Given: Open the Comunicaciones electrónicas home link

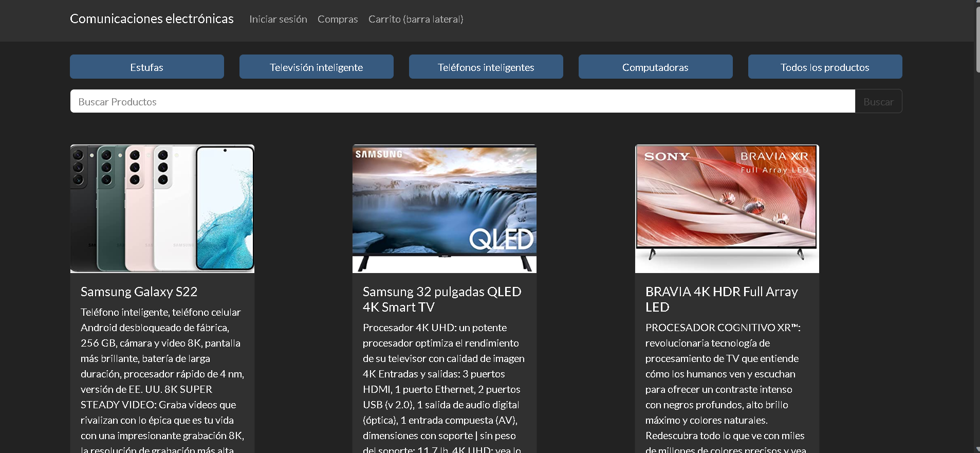Looking at the screenshot, I should tap(152, 19).
